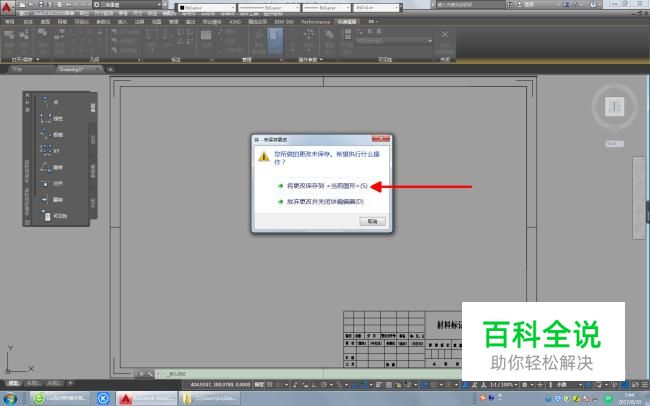
Task: Click the 取消 cancel button
Action: pyautogui.click(x=372, y=221)
